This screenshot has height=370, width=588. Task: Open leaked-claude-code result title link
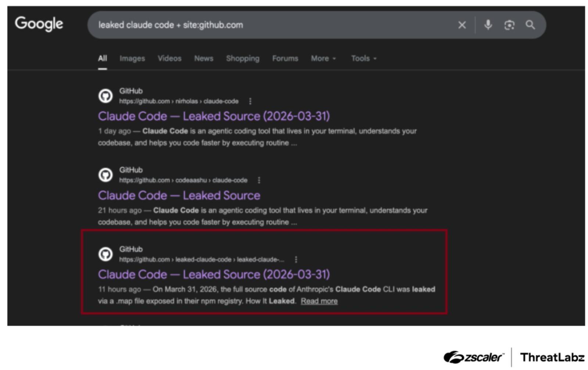click(x=214, y=274)
